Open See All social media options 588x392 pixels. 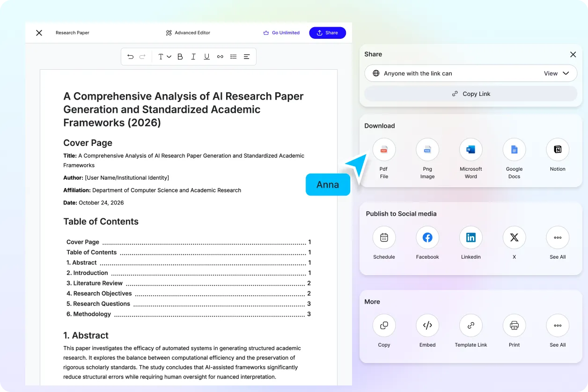[557, 237]
